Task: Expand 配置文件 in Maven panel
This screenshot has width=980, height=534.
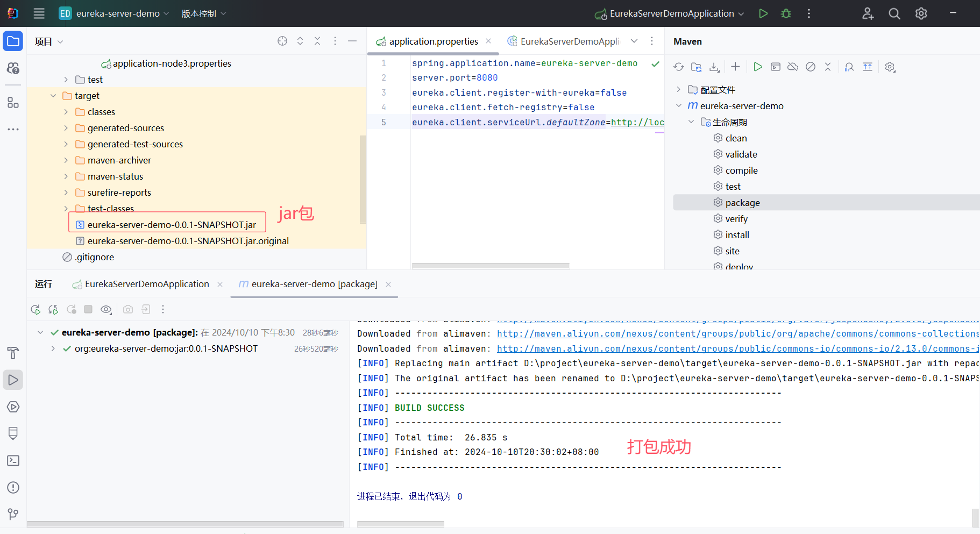Action: (678, 89)
